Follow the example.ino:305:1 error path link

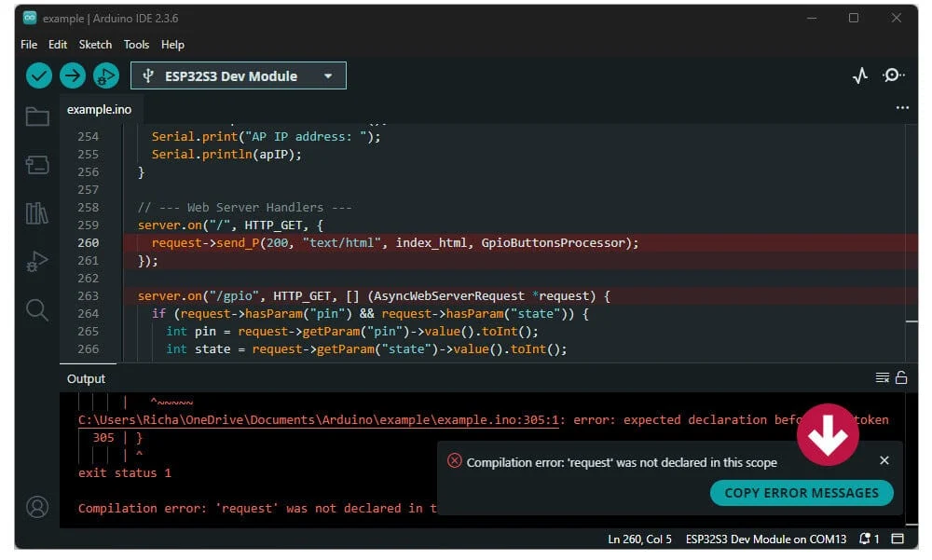pos(318,420)
